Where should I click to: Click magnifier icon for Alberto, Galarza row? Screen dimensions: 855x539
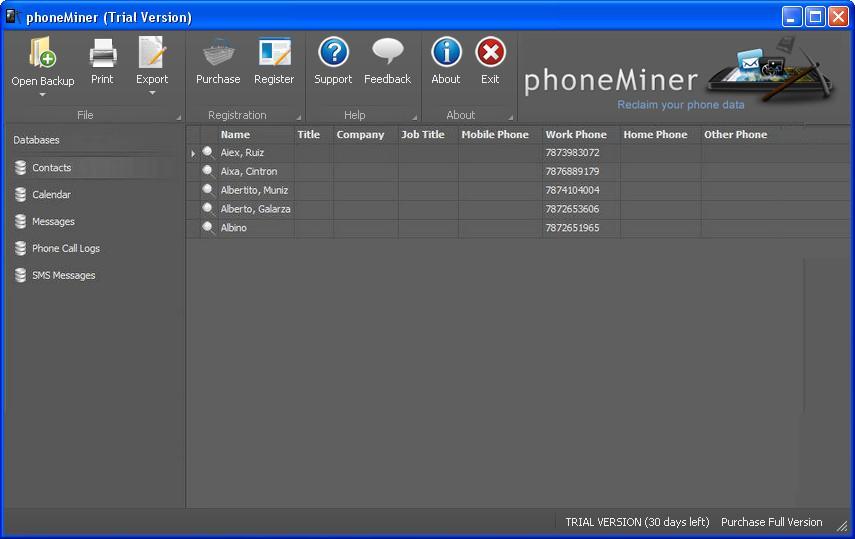[x=208, y=209]
